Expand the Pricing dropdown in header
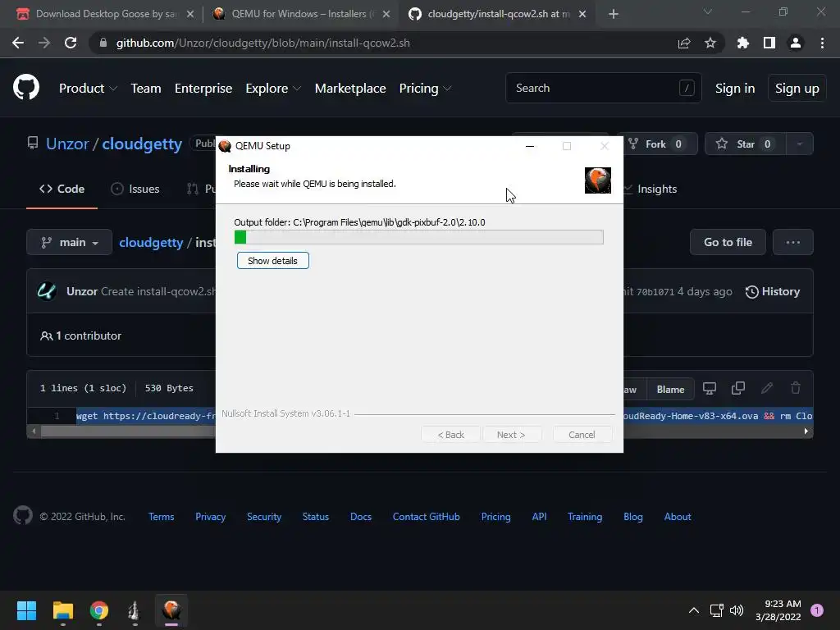Screen dimensions: 840x630 click(426, 89)
